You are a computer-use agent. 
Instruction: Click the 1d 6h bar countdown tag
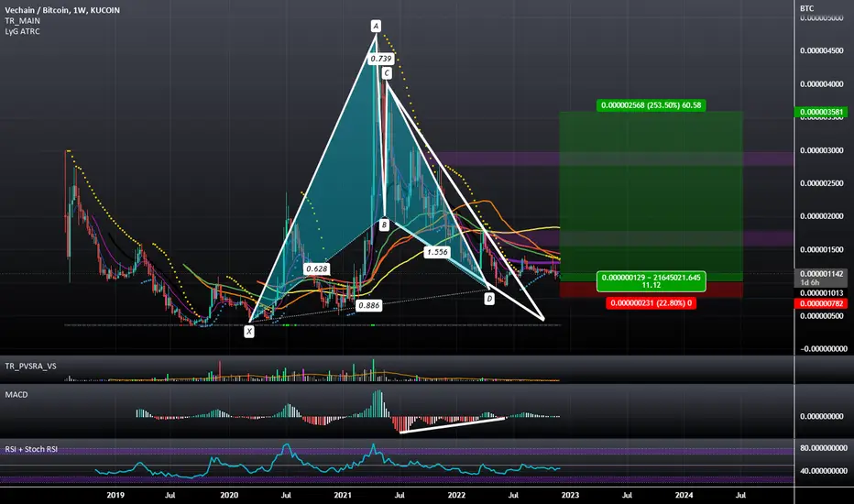pos(810,283)
